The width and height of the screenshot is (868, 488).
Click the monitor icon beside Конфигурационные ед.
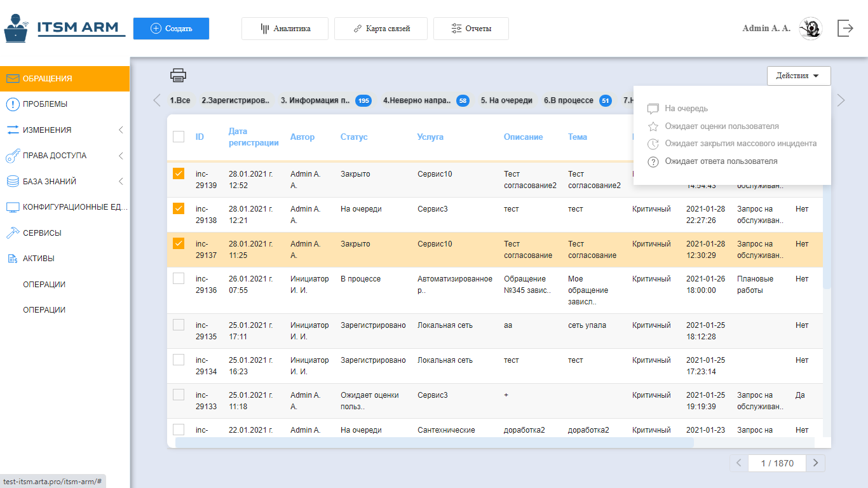click(13, 207)
